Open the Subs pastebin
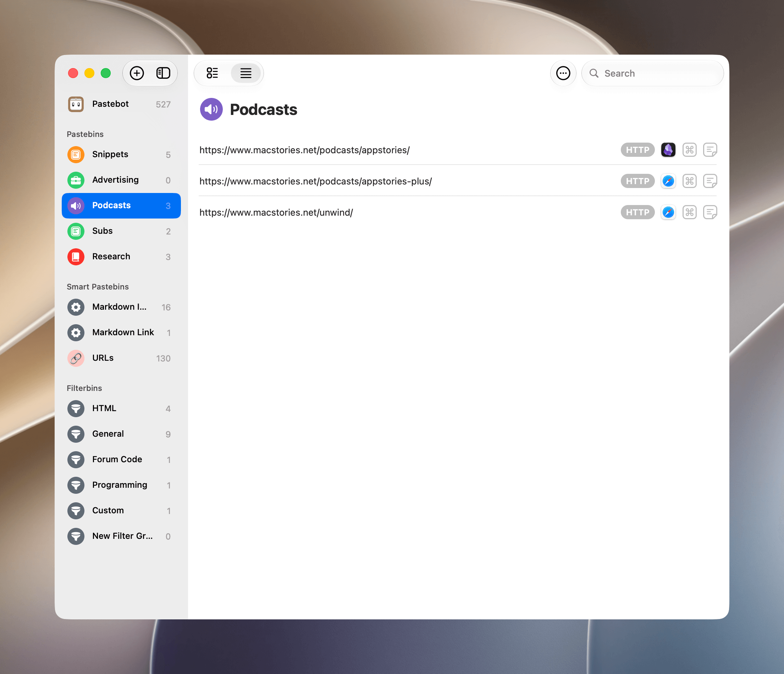The width and height of the screenshot is (784, 674). click(121, 231)
